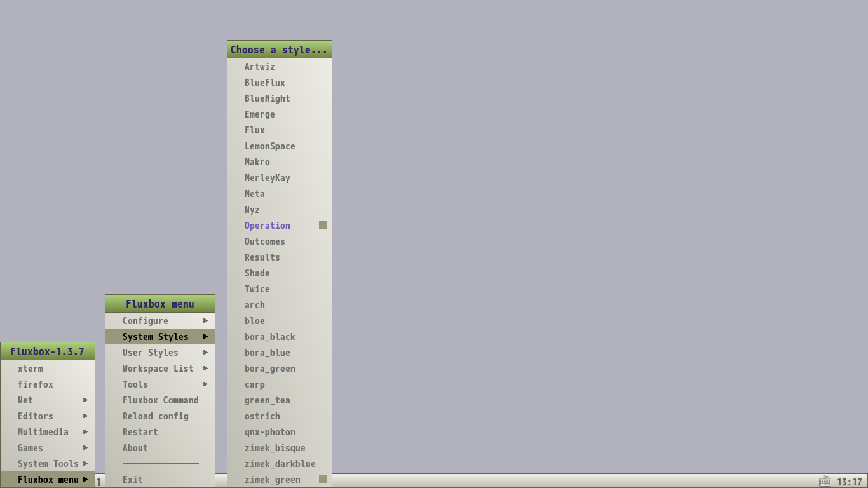Click the Operation style selected indicator square

pos(323,225)
